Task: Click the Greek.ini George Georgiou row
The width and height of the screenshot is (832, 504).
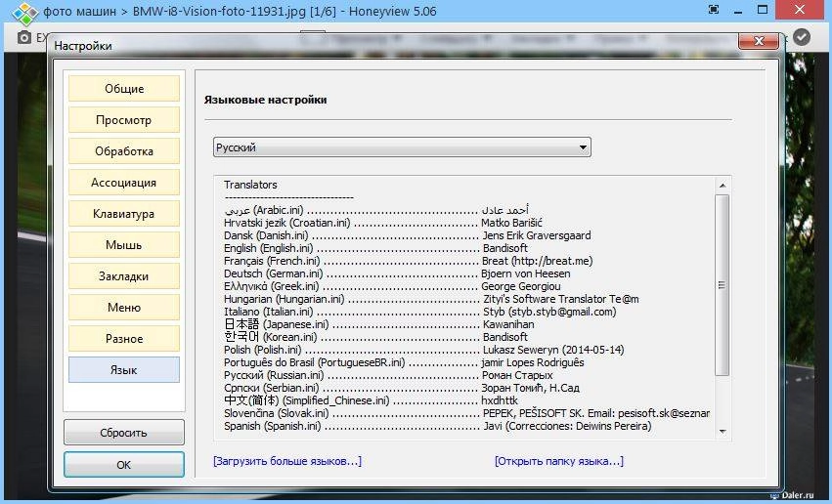Action: tap(392, 286)
